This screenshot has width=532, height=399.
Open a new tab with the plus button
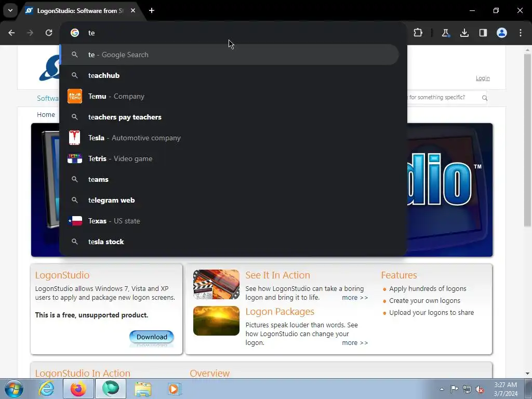tap(152, 10)
